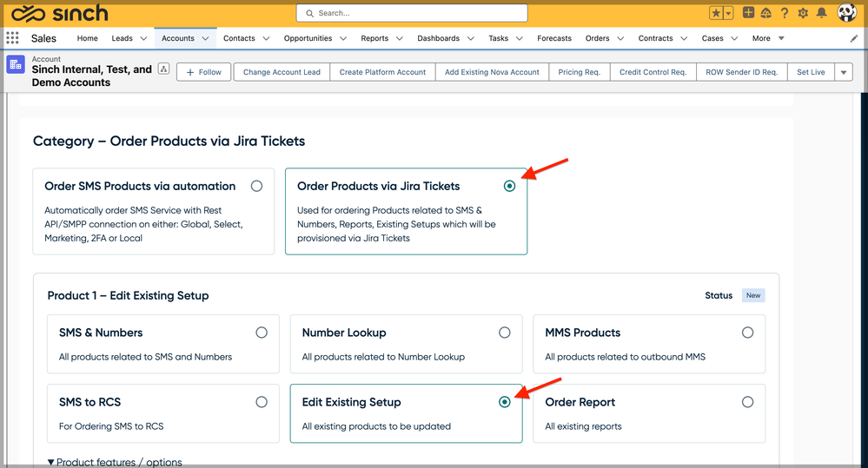Image resolution: width=868 pixels, height=468 pixels.
Task: Expand the Leads tab dropdown chevron
Action: coord(143,38)
